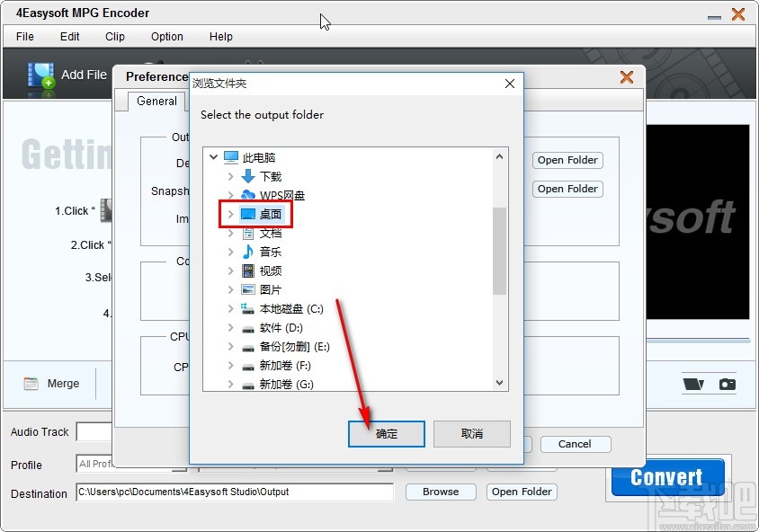This screenshot has width=759, height=532.
Task: Select the 视频 video film icon
Action: (x=248, y=270)
